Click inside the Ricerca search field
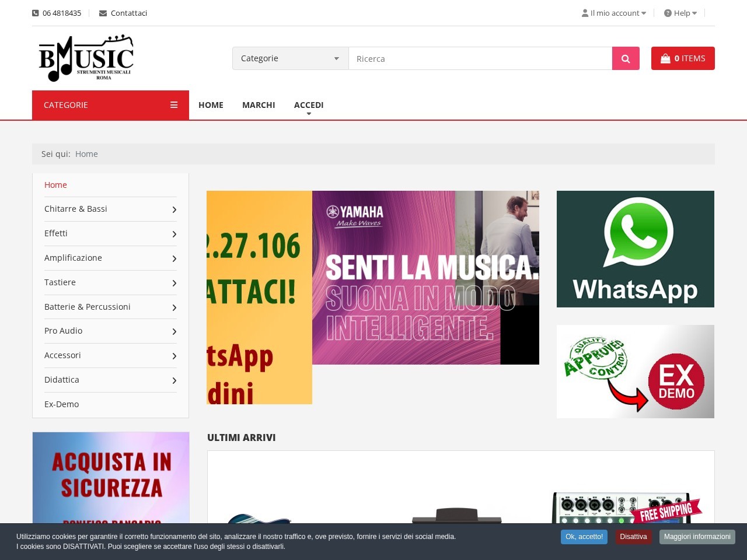 pyautogui.click(x=480, y=58)
